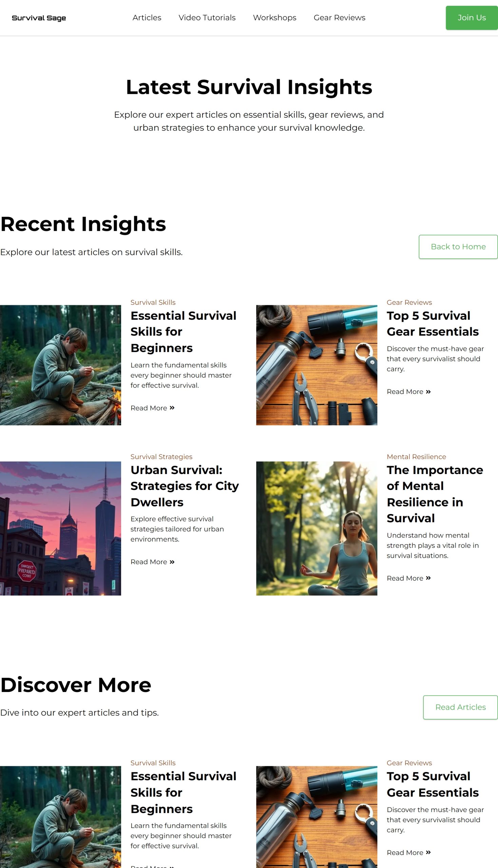Click the Read Articles button
Screen dimensions: 498x868
point(460,707)
